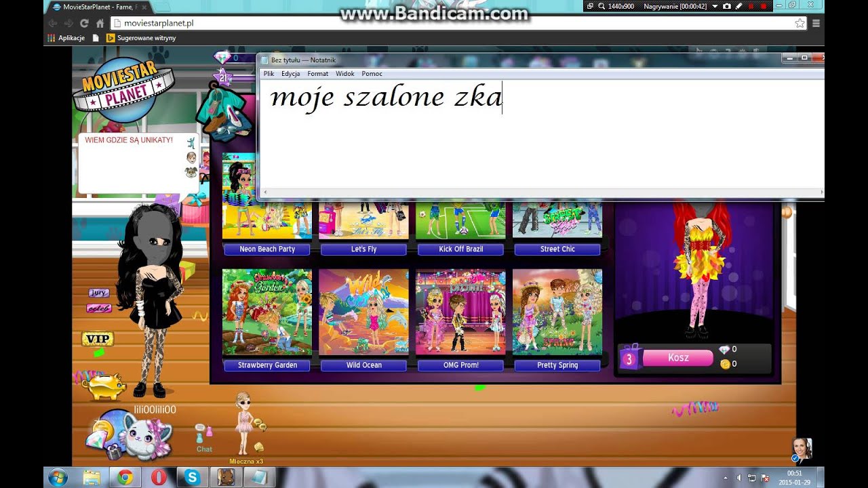
Task: Open the Sugerowane witryny bookmark
Action: (x=141, y=38)
